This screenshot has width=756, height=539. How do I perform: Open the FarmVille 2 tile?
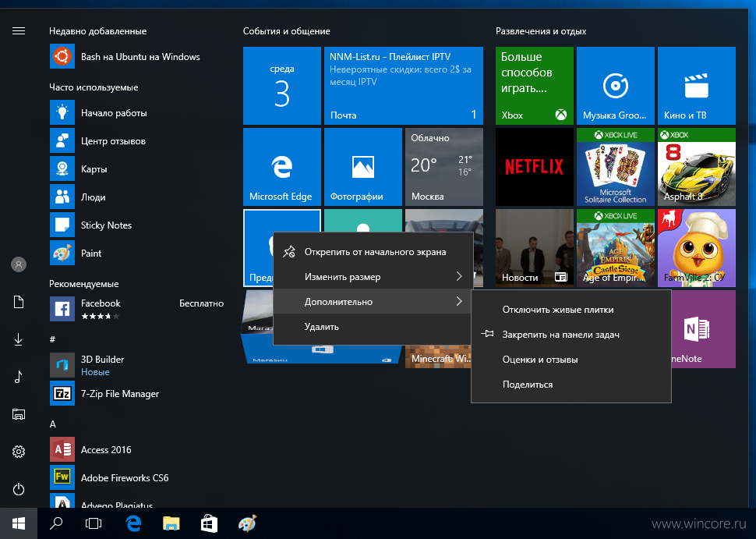[697, 247]
